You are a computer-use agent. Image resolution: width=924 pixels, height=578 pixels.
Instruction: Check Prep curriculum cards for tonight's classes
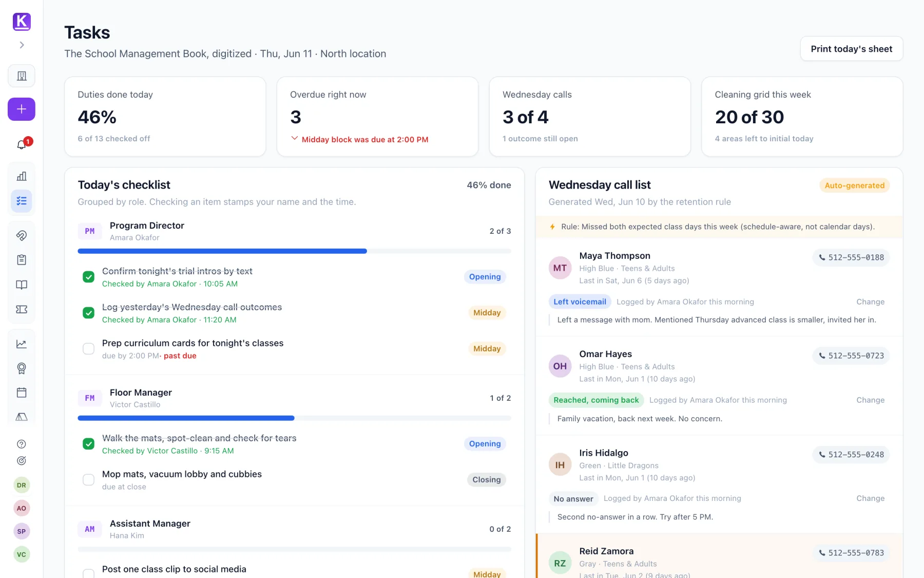[89, 349]
